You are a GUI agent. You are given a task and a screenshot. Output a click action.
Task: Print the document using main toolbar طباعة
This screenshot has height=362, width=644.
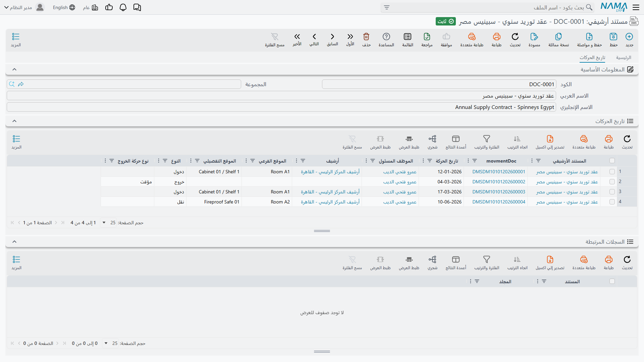496,40
